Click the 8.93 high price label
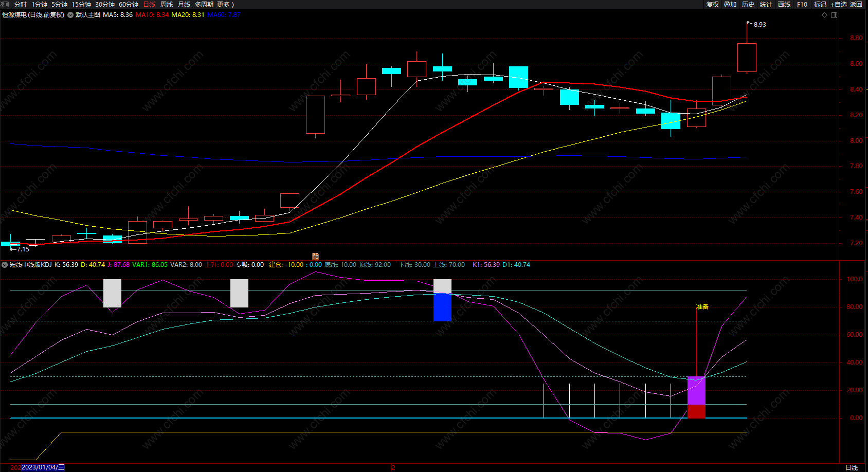 759,24
